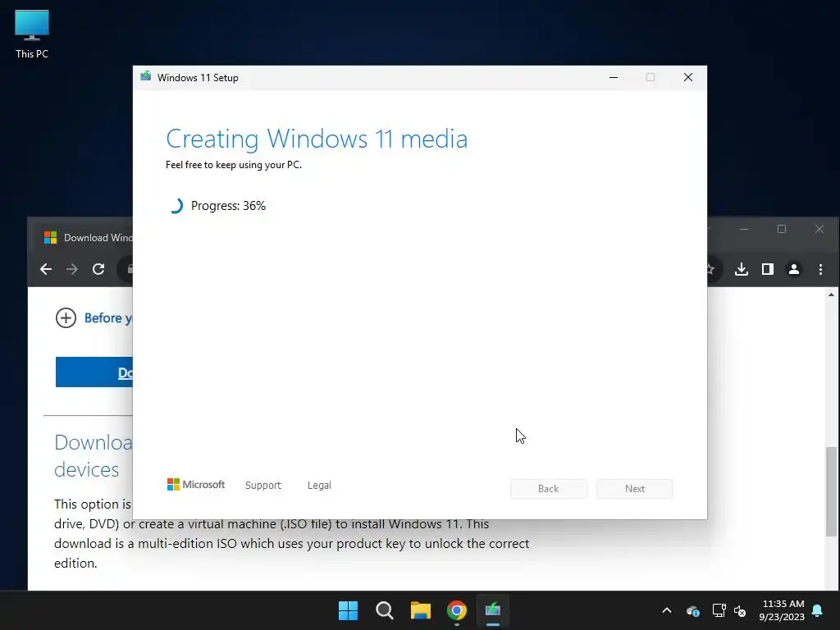
Task: Click the Progress: 36% text
Action: click(228, 206)
